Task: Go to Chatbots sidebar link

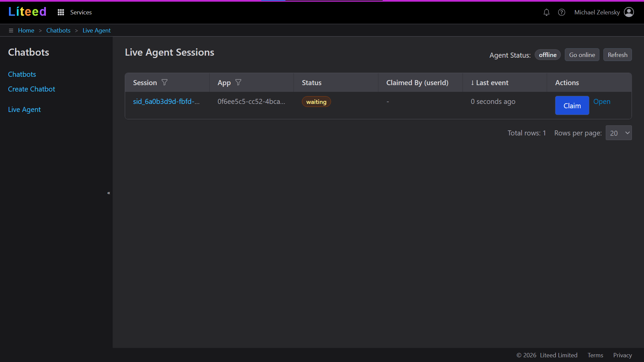Action: click(22, 74)
